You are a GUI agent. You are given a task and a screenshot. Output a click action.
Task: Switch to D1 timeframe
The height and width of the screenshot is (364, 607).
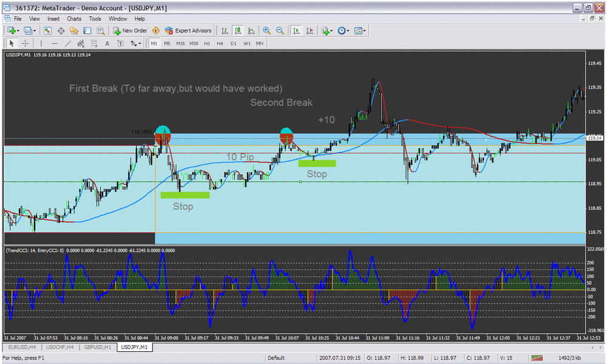coord(234,43)
